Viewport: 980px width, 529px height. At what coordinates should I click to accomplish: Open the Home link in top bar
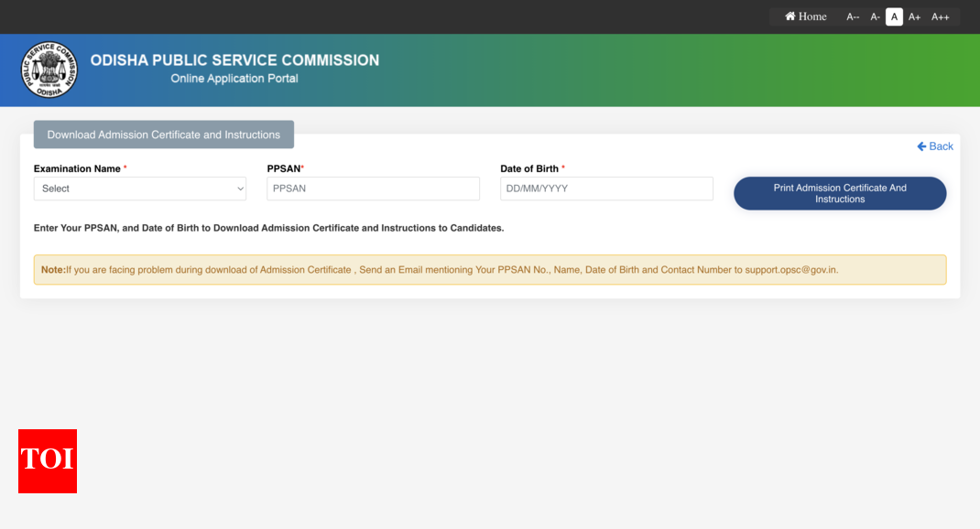point(806,16)
